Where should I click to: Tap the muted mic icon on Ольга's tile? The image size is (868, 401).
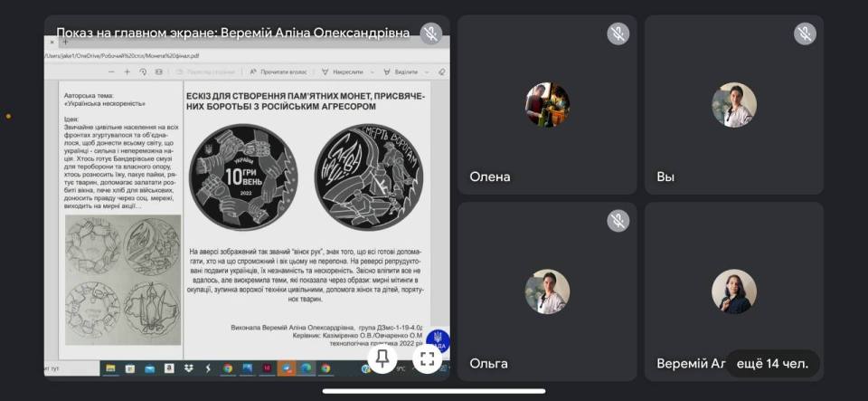pos(618,221)
